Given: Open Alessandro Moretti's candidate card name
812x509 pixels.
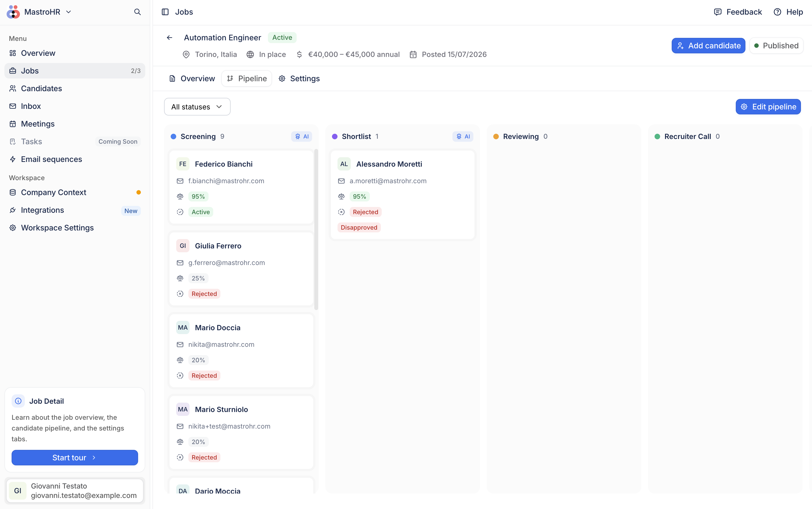Looking at the screenshot, I should [x=389, y=164].
